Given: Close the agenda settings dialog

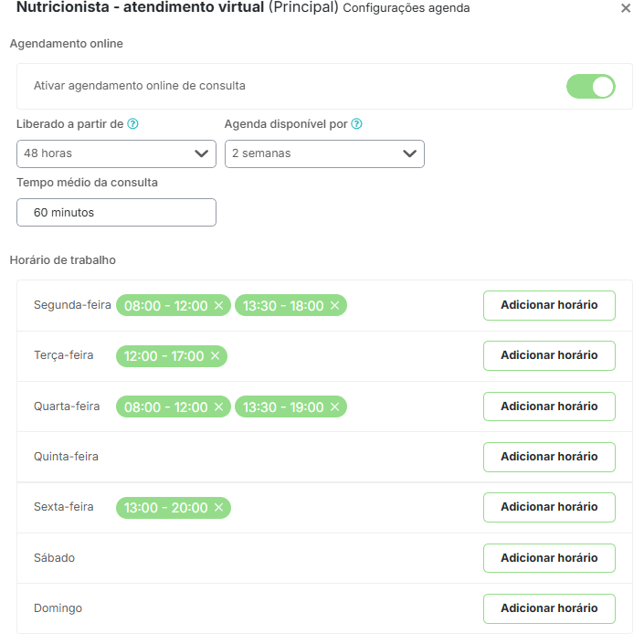Looking at the screenshot, I should pyautogui.click(x=626, y=8).
